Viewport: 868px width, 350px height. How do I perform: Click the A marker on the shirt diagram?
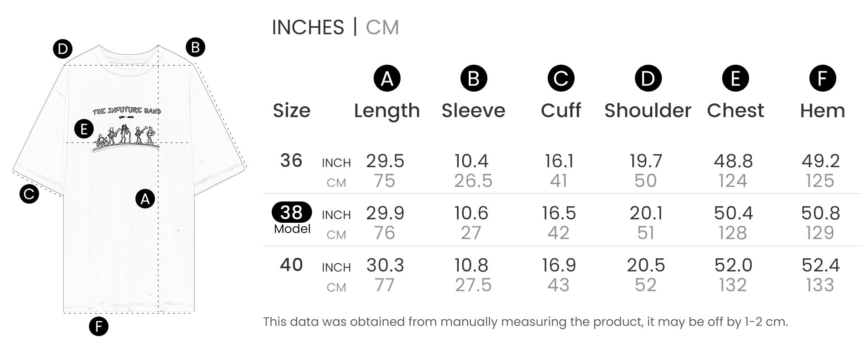tap(145, 199)
